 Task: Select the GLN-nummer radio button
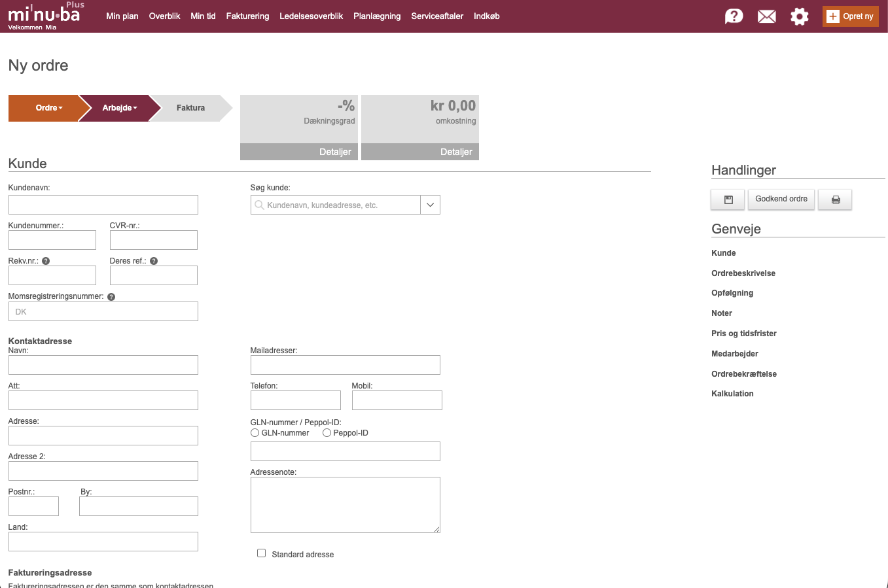[255, 433]
